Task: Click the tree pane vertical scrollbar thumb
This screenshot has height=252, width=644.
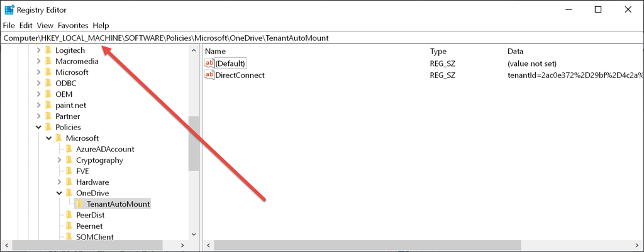Action: [x=194, y=143]
